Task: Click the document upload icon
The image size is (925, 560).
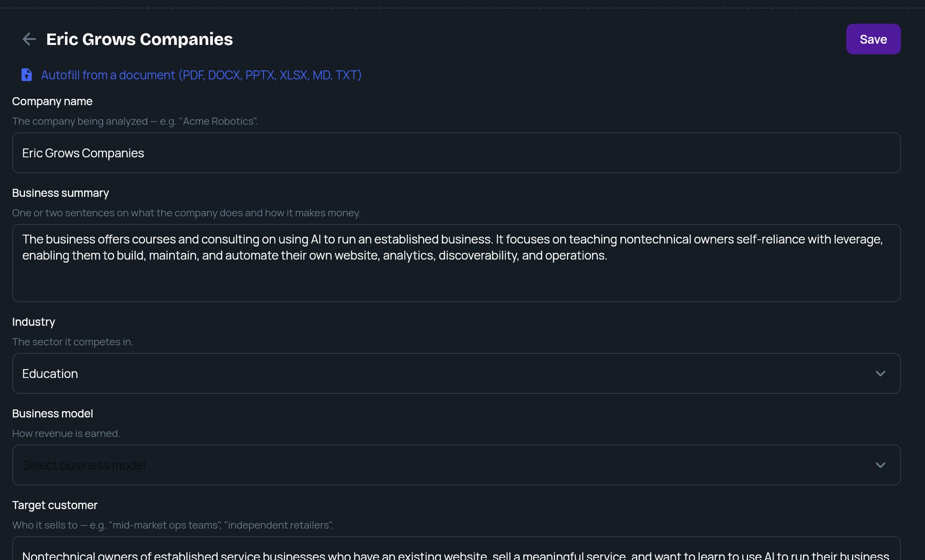Action: coord(27,75)
